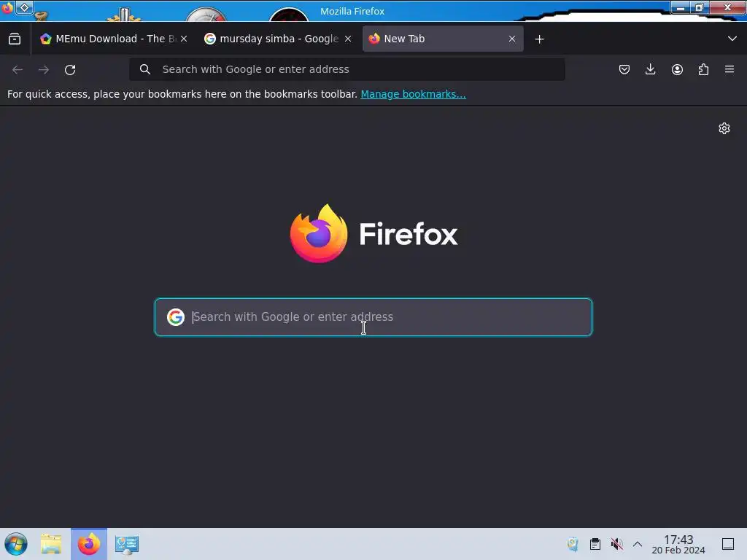
Task: Open the Extensions panel
Action: [x=703, y=69]
